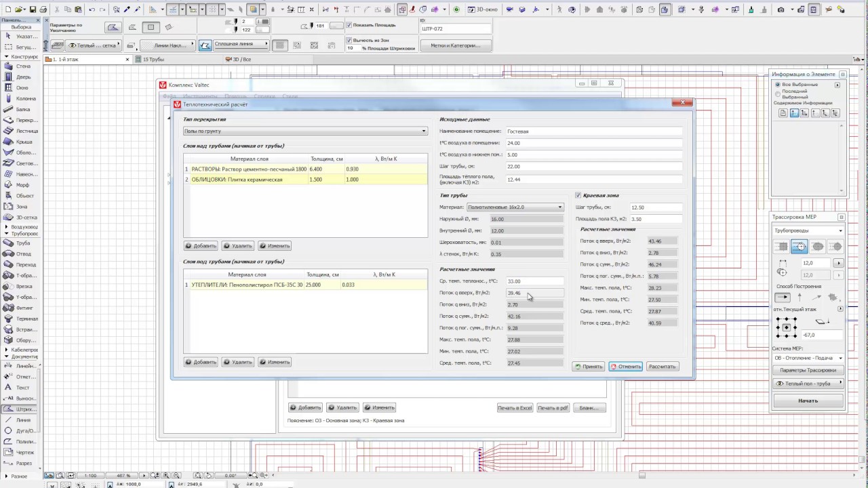Image resolution: width=868 pixels, height=488 pixels.
Task: Click Изменить under lower layers table
Action: 275,362
